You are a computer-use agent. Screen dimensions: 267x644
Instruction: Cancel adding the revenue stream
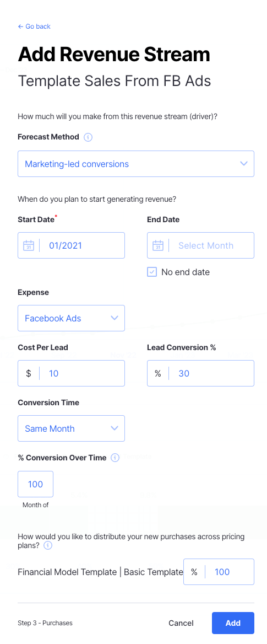(181, 623)
